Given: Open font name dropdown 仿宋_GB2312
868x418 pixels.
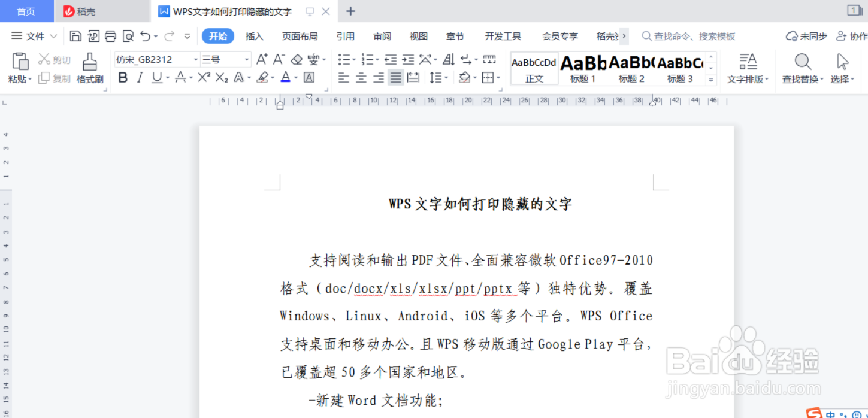Looking at the screenshot, I should pyautogui.click(x=196, y=59).
